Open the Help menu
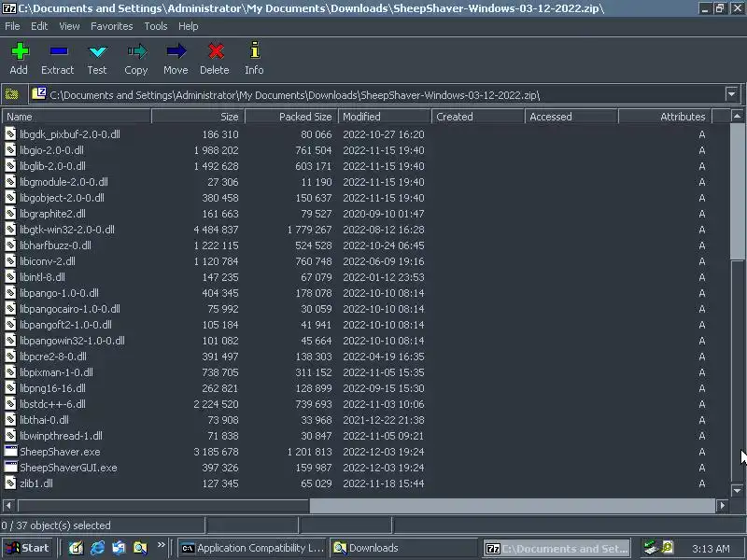 189,26
